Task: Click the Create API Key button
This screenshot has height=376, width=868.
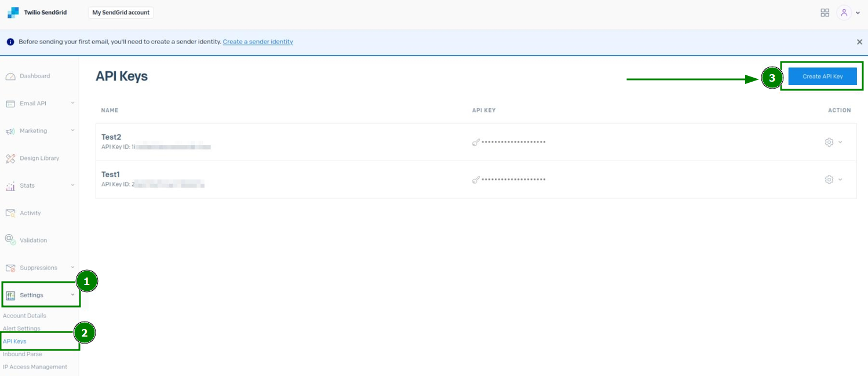Action: pyautogui.click(x=822, y=76)
